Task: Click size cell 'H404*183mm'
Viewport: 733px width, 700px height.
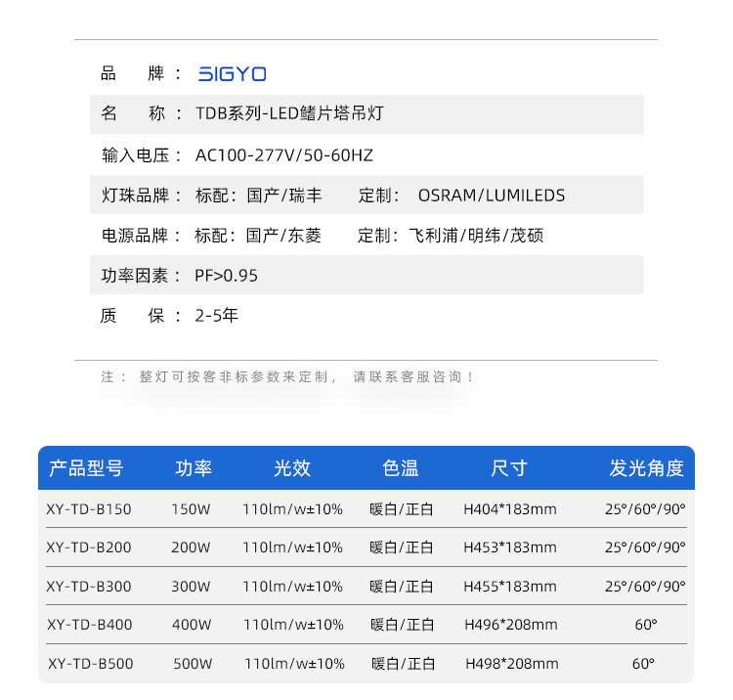Action: (510, 508)
